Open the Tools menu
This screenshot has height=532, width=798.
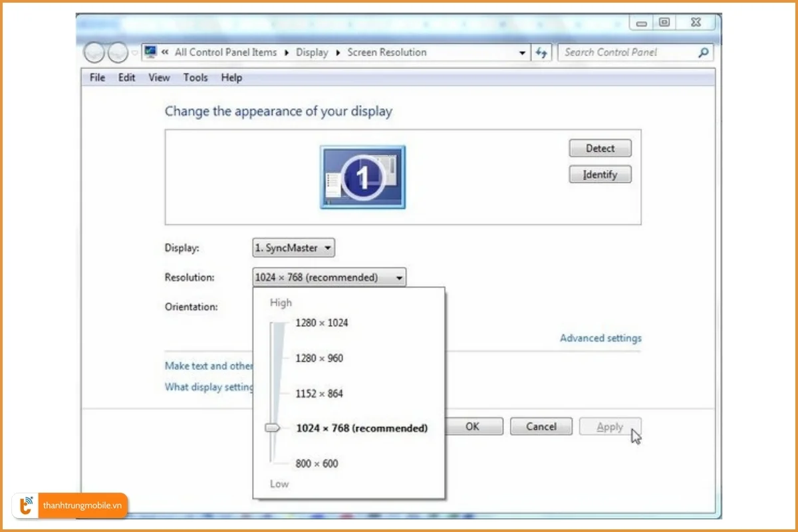[196, 78]
